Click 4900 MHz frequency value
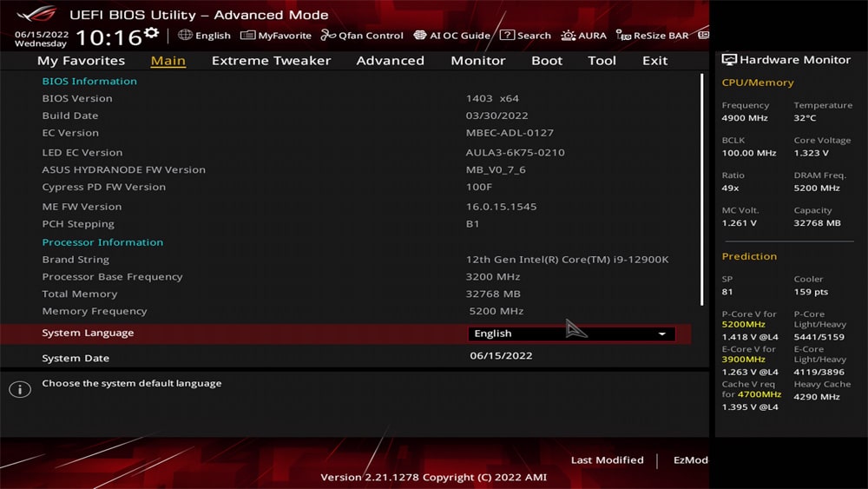868x489 pixels. pyautogui.click(x=745, y=118)
